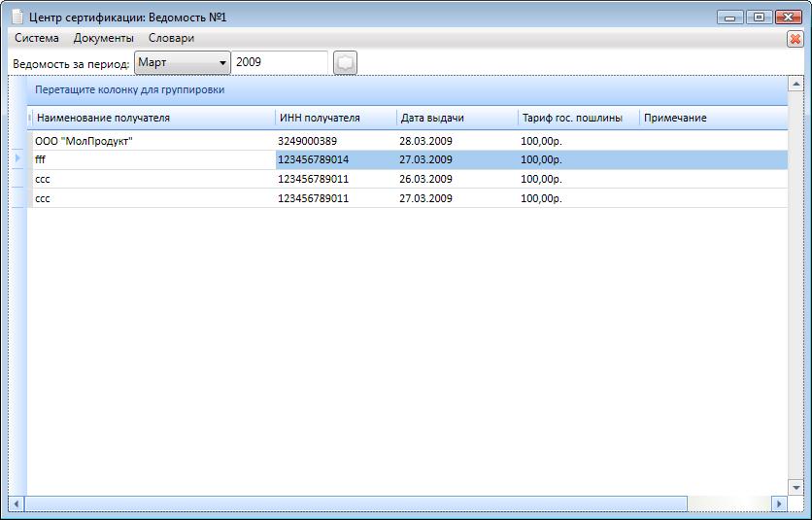Click the vertical scrollbar down arrow
This screenshot has height=520, width=812.
tap(795, 487)
